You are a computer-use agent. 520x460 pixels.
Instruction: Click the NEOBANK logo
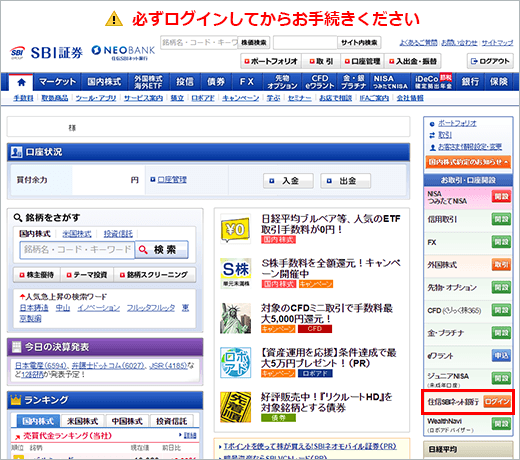click(x=123, y=53)
